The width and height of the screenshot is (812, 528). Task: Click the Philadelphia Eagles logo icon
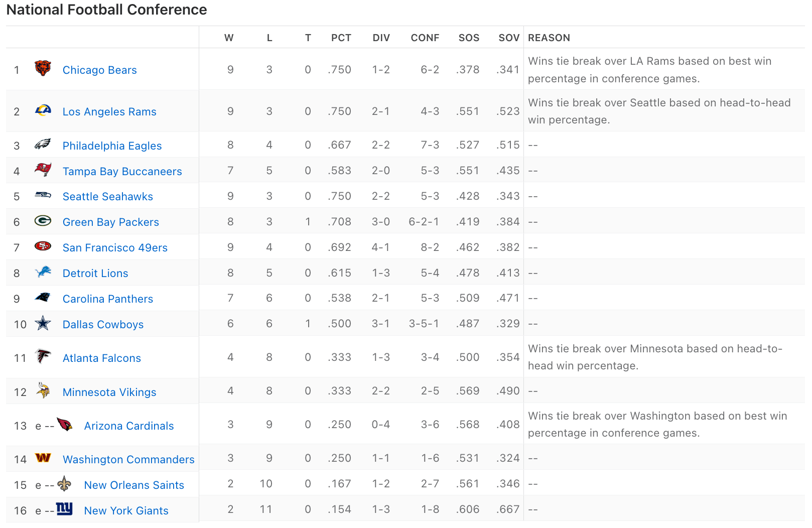click(x=43, y=145)
